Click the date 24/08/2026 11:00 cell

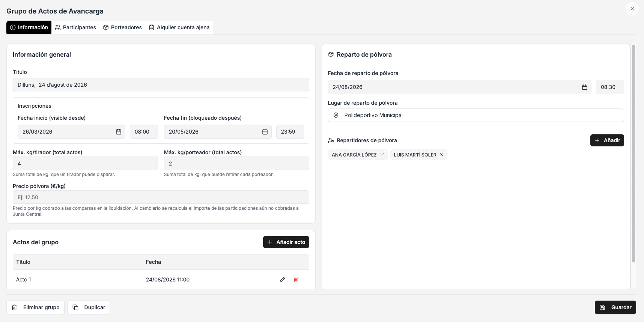[x=168, y=280]
